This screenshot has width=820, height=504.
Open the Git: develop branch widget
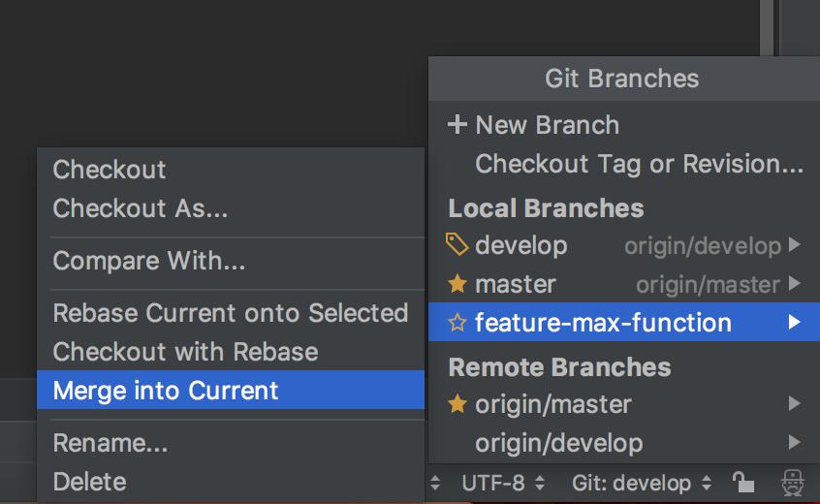point(642,483)
